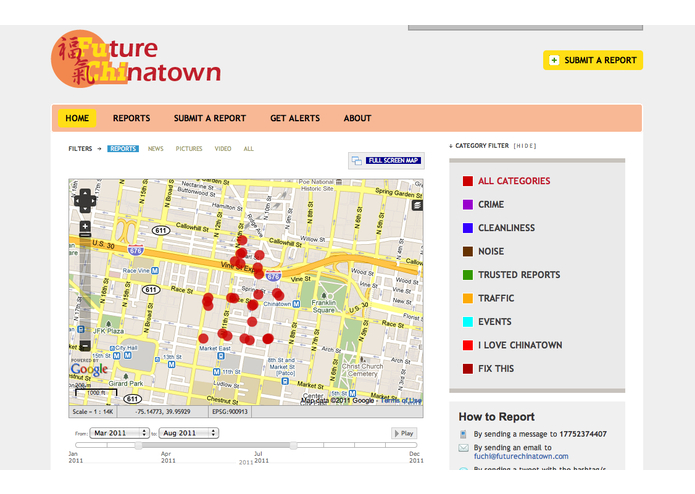Filter reports by Cleanliness category
This screenshot has width=695, height=494.
click(507, 228)
